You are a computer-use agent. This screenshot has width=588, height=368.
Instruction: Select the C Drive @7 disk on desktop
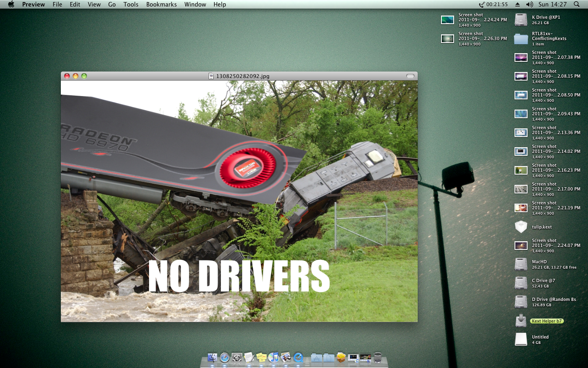[x=521, y=283]
